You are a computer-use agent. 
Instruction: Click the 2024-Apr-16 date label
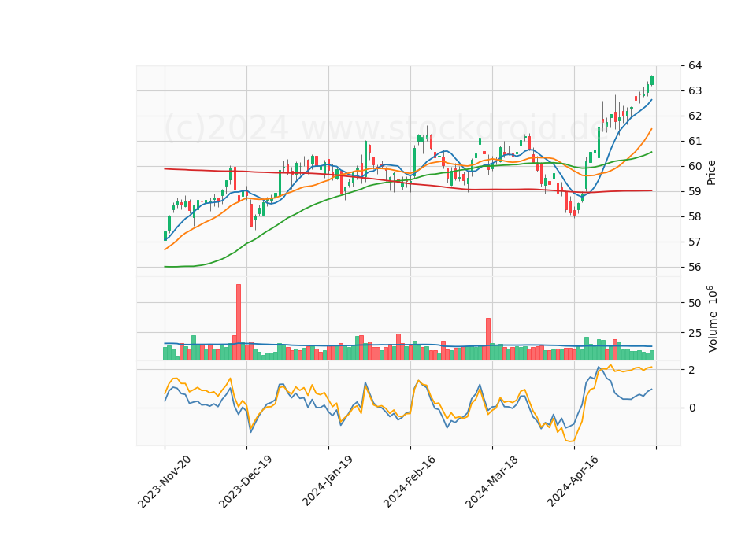click(x=573, y=481)
